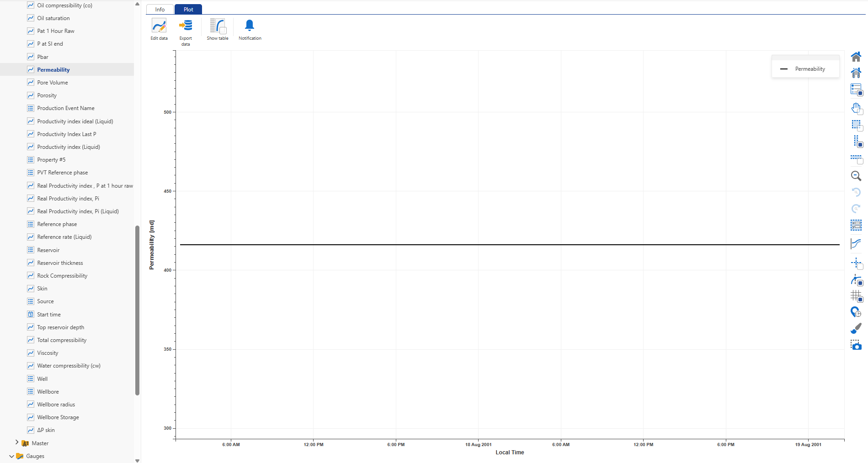Take a plot screenshot with camera icon

(856, 345)
